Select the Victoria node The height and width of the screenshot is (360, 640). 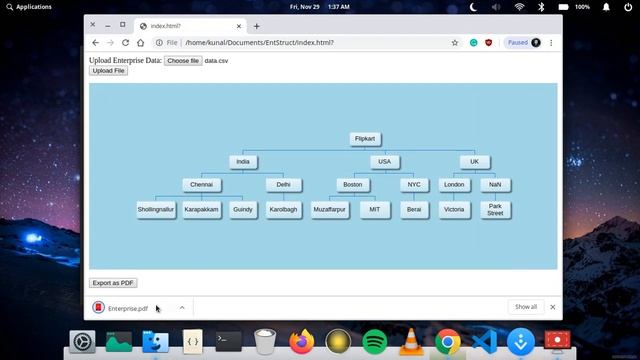point(454,209)
